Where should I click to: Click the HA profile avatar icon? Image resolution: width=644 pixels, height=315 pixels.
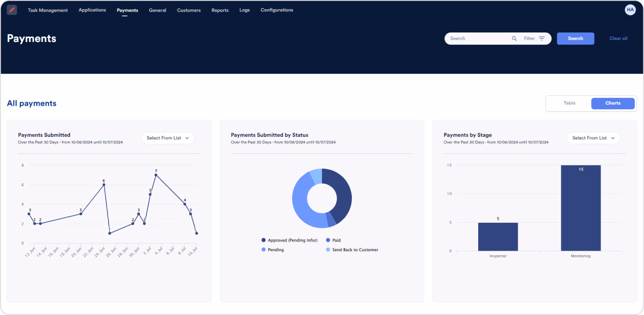pos(630,10)
